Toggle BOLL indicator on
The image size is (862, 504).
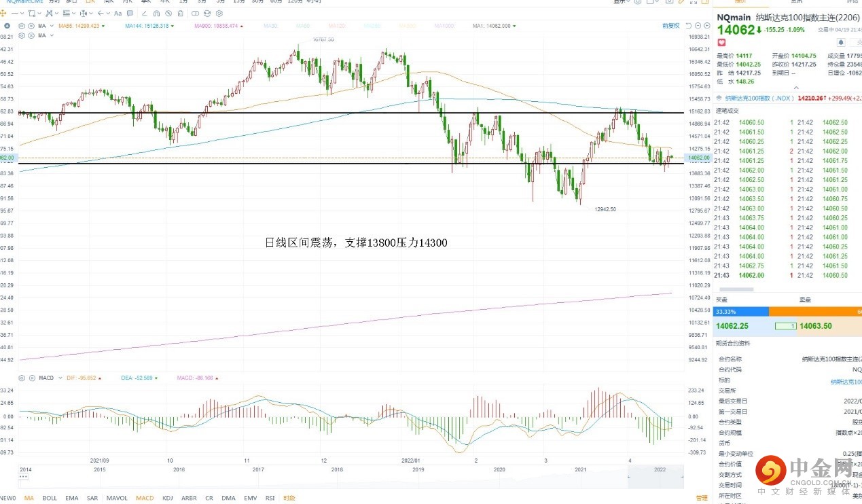[x=50, y=498]
